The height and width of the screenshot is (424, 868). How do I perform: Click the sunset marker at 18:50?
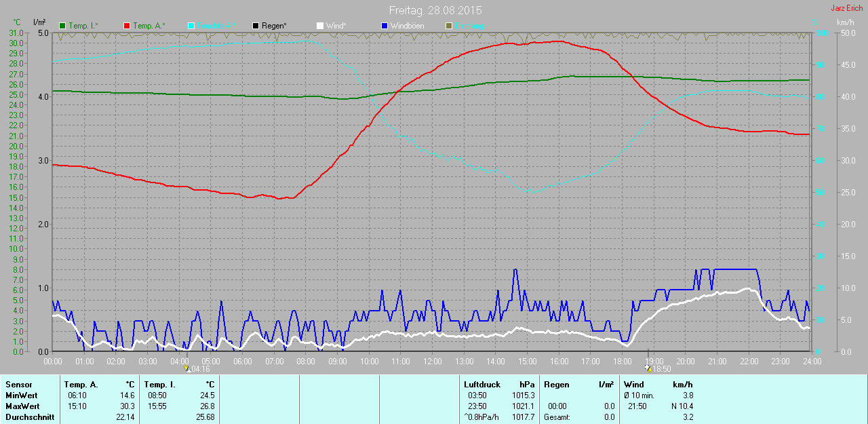click(x=649, y=369)
